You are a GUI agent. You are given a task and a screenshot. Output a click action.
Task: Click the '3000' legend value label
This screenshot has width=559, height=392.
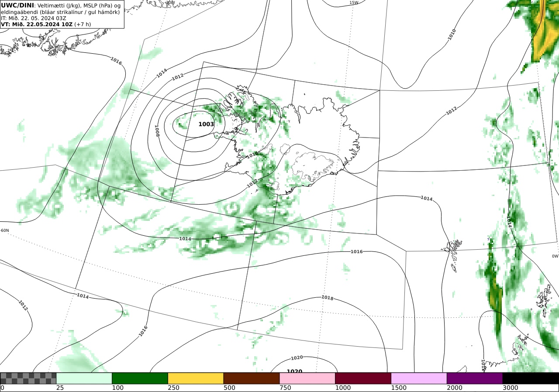(510, 388)
